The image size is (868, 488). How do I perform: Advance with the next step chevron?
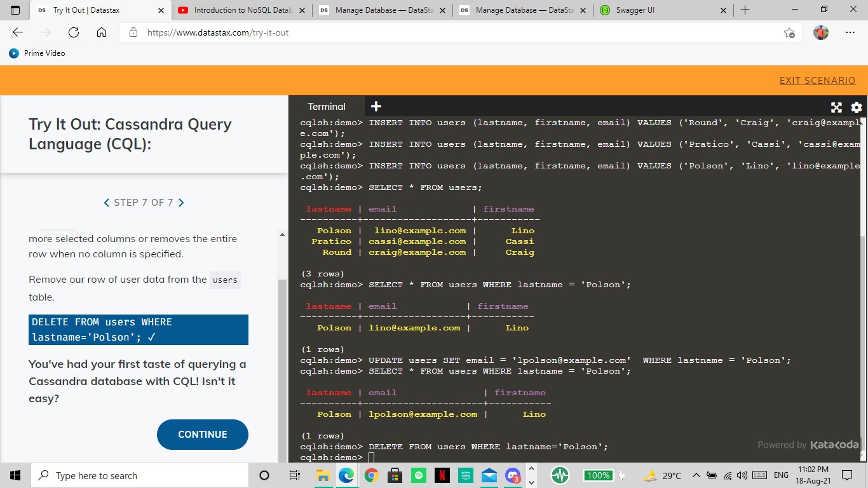(180, 202)
